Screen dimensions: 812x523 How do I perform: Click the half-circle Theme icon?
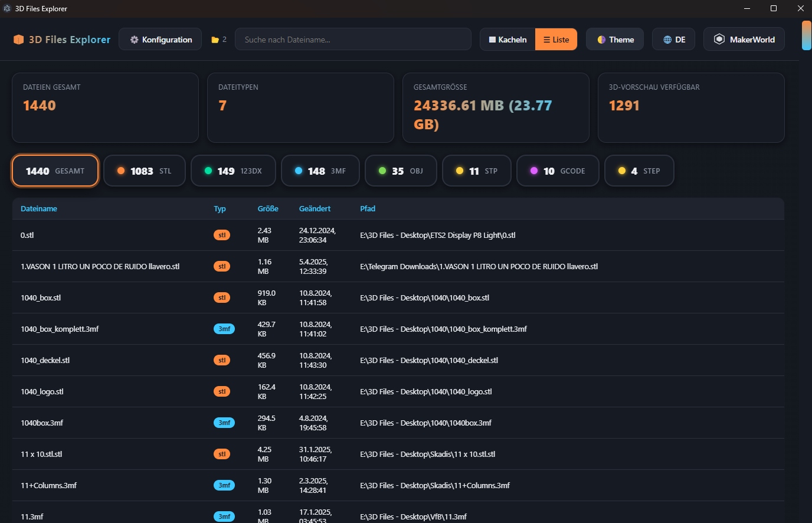click(x=601, y=40)
